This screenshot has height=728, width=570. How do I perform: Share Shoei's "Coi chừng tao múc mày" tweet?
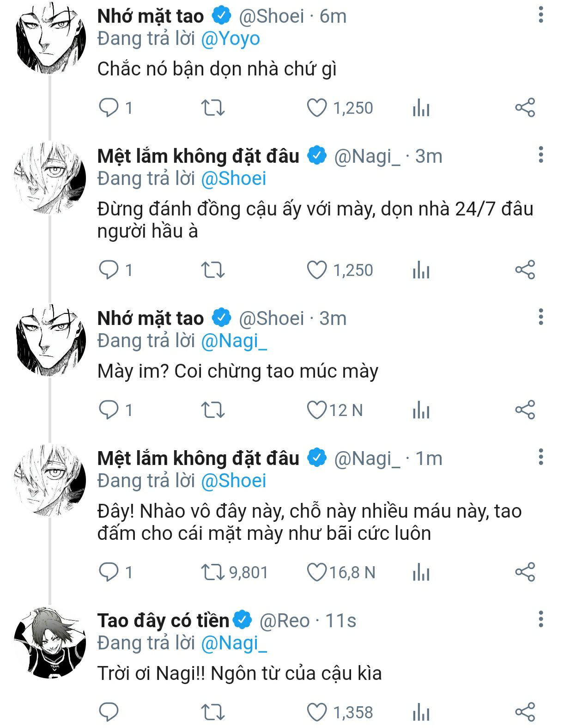(x=525, y=410)
